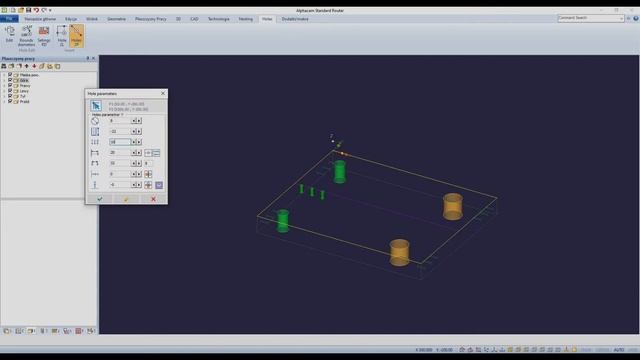The width and height of the screenshot is (640, 360).
Task: Click the number of holes icon
Action: (x=95, y=142)
